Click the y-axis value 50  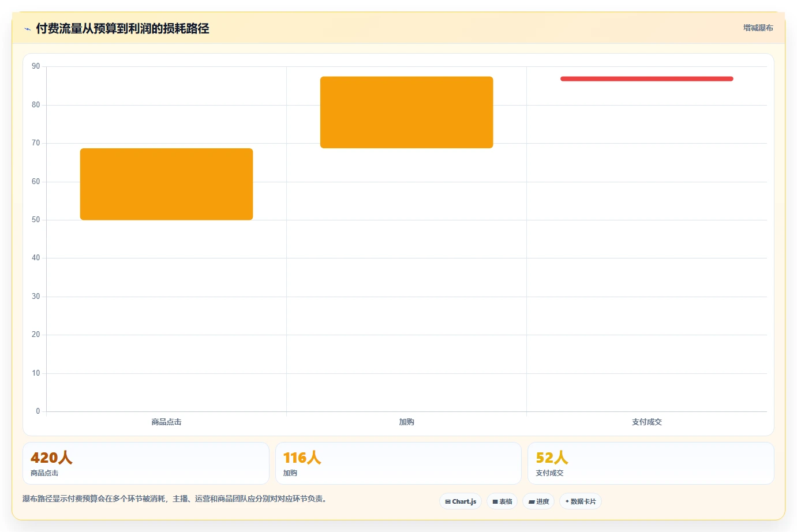tap(36, 220)
